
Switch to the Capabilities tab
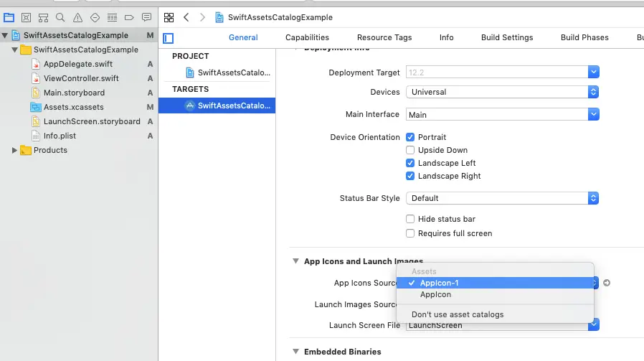tap(307, 37)
